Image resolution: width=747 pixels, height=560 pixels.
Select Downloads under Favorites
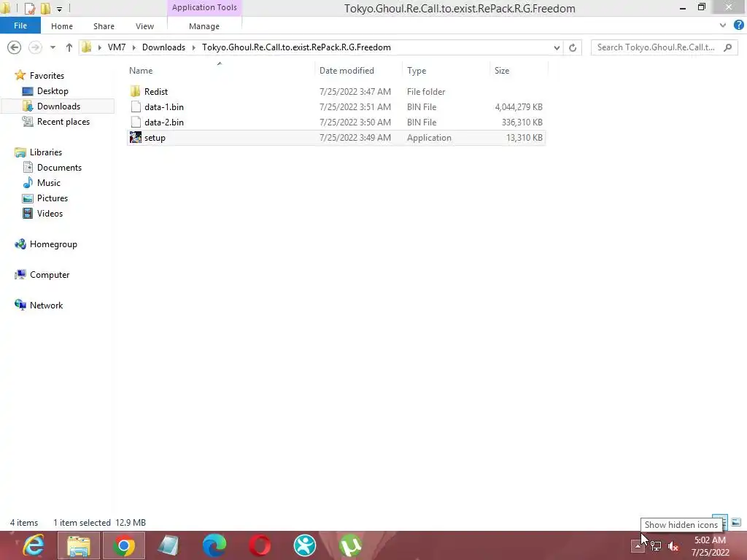click(x=58, y=106)
